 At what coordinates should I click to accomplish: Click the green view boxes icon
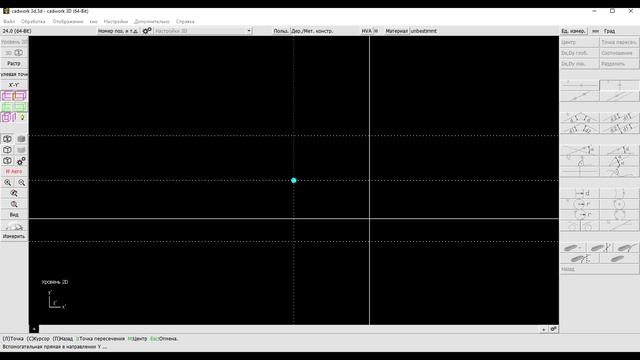[x=14, y=107]
